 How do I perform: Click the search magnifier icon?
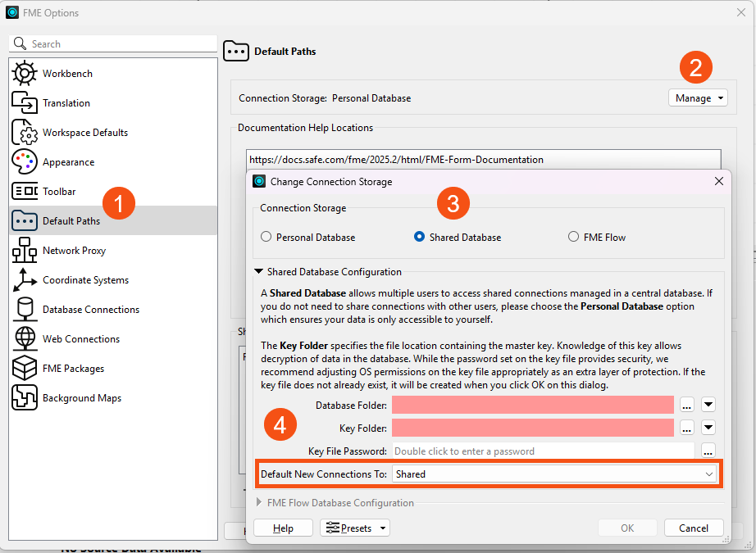20,44
